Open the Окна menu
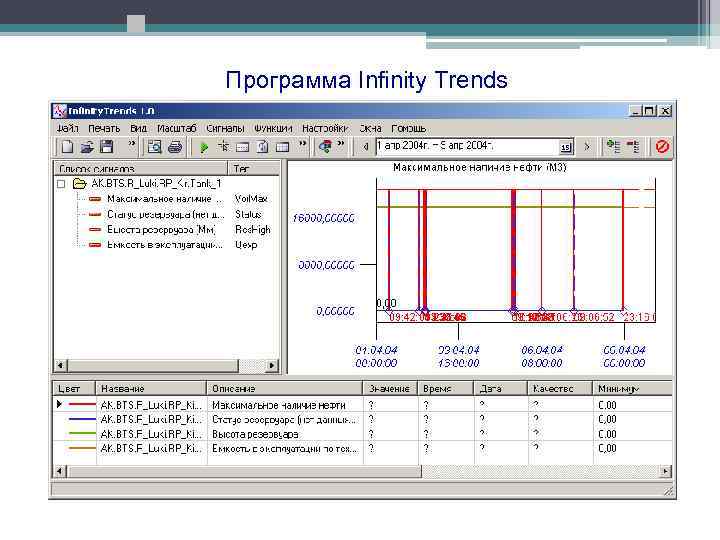Image resolution: width=720 pixels, height=540 pixels. [371, 129]
